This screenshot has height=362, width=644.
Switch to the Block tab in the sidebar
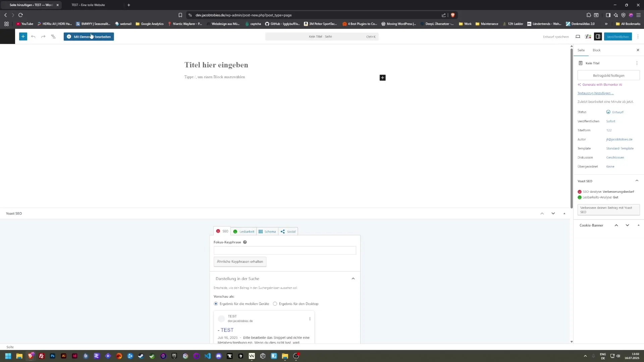[597, 50]
